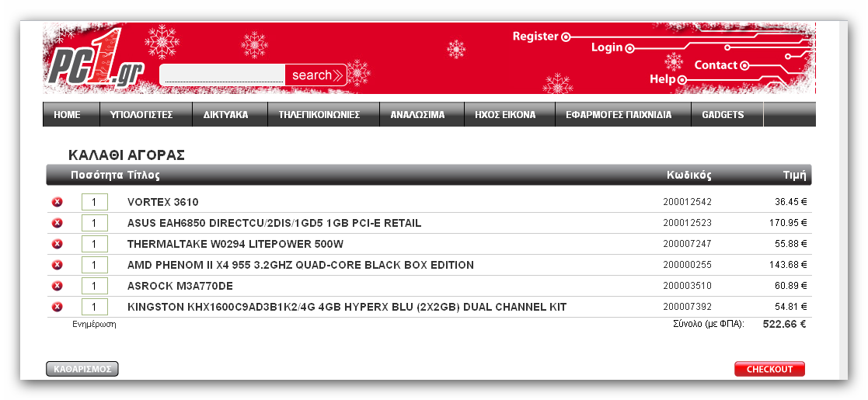Viewport: 868px width, 400px height.
Task: Click the price 55.88 €
Action: [790, 244]
